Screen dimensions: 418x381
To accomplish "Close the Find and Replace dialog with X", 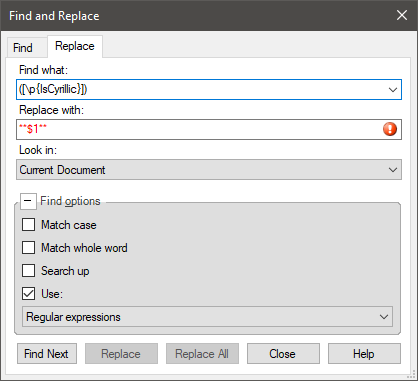I will 402,15.
